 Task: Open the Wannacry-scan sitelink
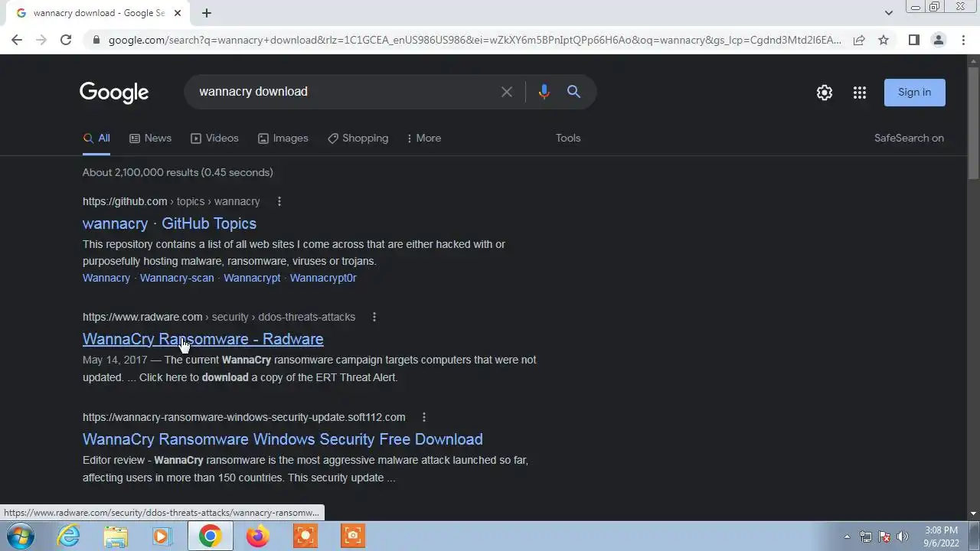tap(177, 278)
